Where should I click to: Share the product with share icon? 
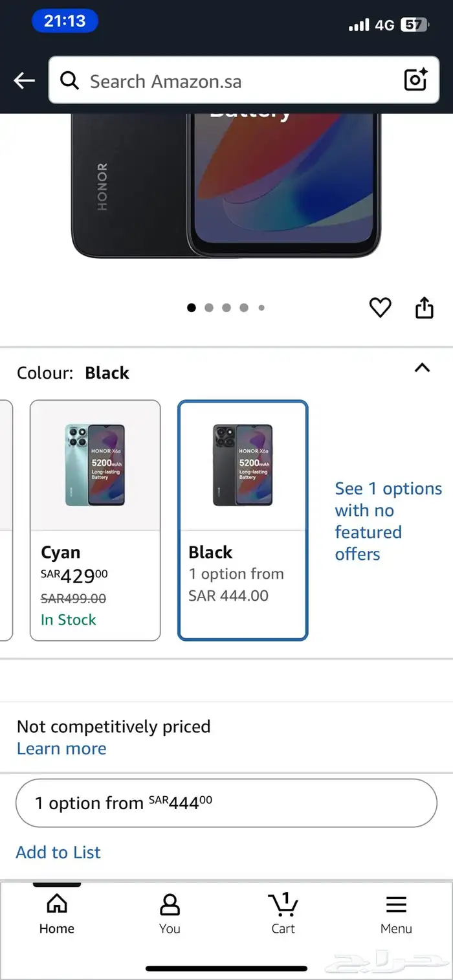point(424,307)
